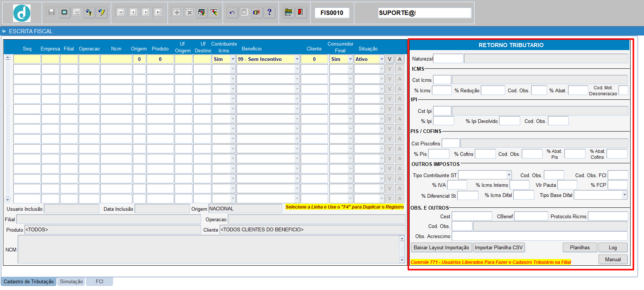
Task: Click the Cst Ipi input field
Action: pyautogui.click(x=442, y=111)
